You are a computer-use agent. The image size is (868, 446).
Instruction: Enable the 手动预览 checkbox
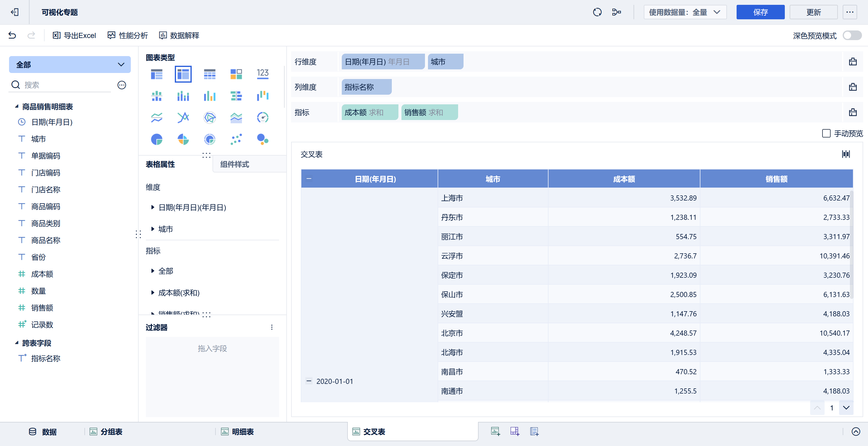pos(826,134)
